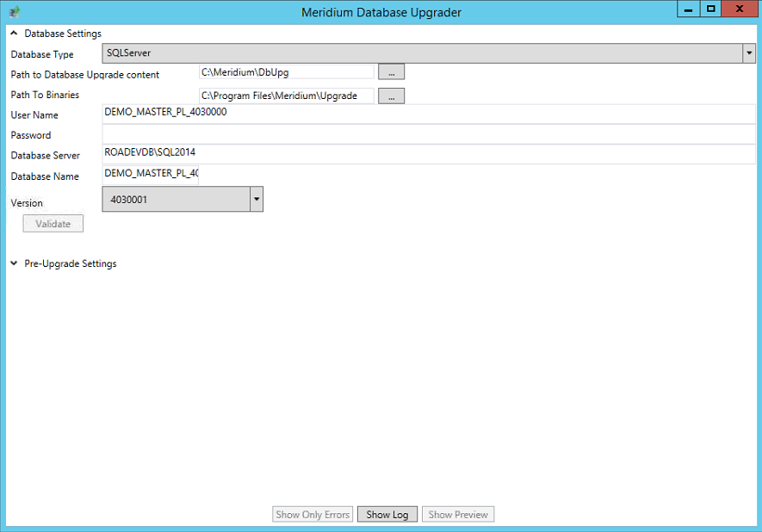Click into the Password field
The height and width of the screenshot is (532, 762).
point(429,134)
